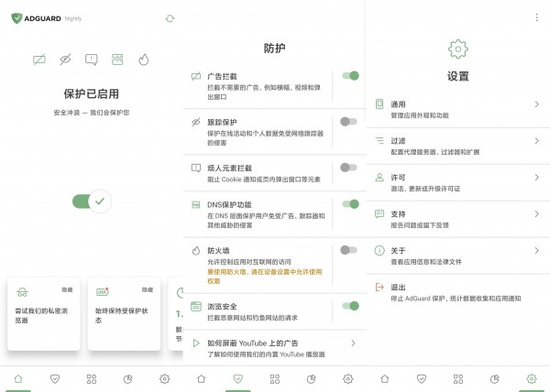Tap the orange firewall permission warning text
The height and width of the screenshot is (392, 550).
point(265,277)
